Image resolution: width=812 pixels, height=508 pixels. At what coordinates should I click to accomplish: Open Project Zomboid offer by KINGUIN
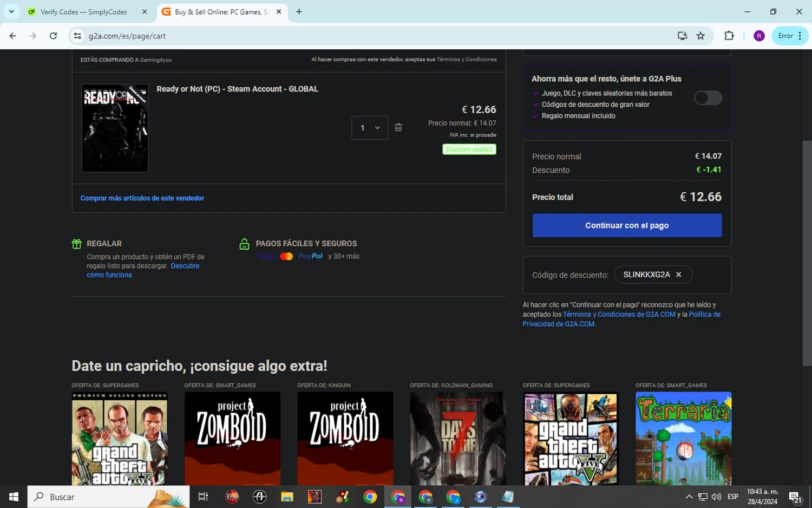pos(345,438)
